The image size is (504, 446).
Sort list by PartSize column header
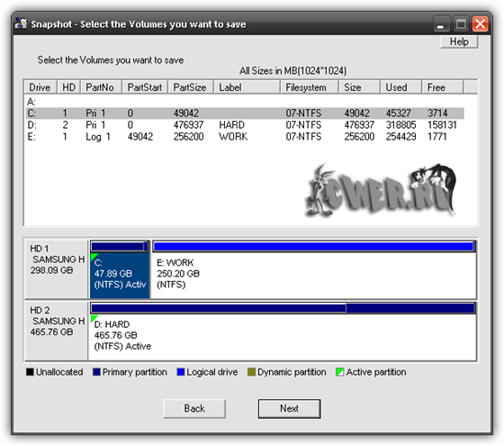[x=190, y=87]
